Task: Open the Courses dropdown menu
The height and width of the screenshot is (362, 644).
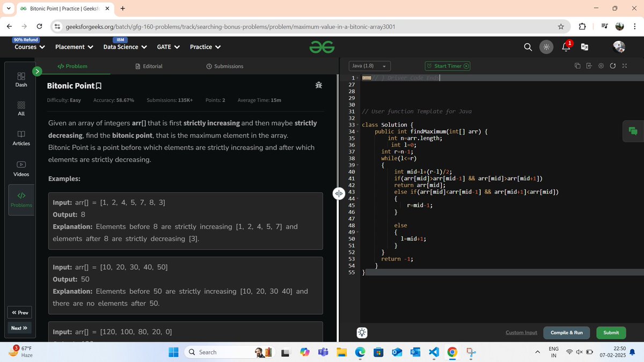Action: [x=30, y=47]
